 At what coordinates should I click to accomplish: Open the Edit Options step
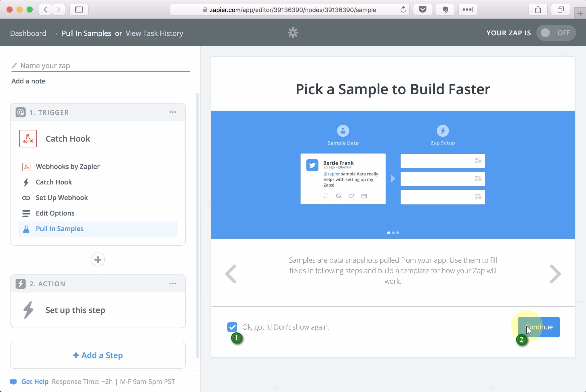click(x=98, y=213)
